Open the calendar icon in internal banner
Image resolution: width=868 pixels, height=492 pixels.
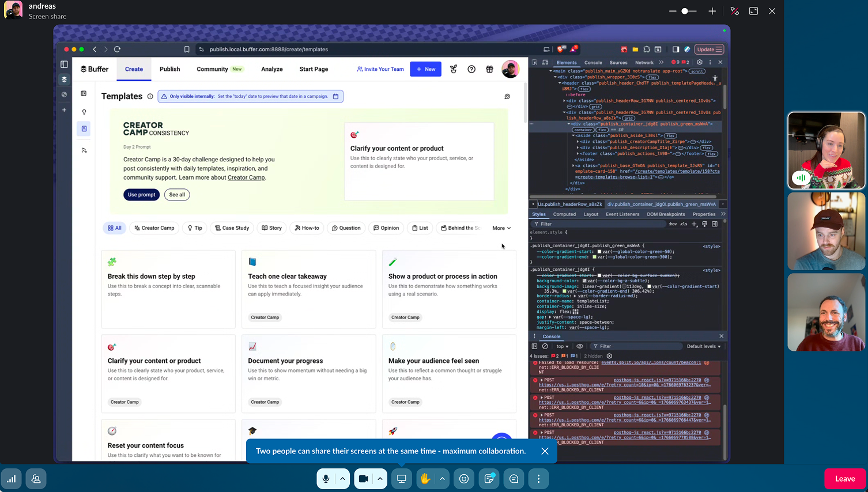point(336,96)
